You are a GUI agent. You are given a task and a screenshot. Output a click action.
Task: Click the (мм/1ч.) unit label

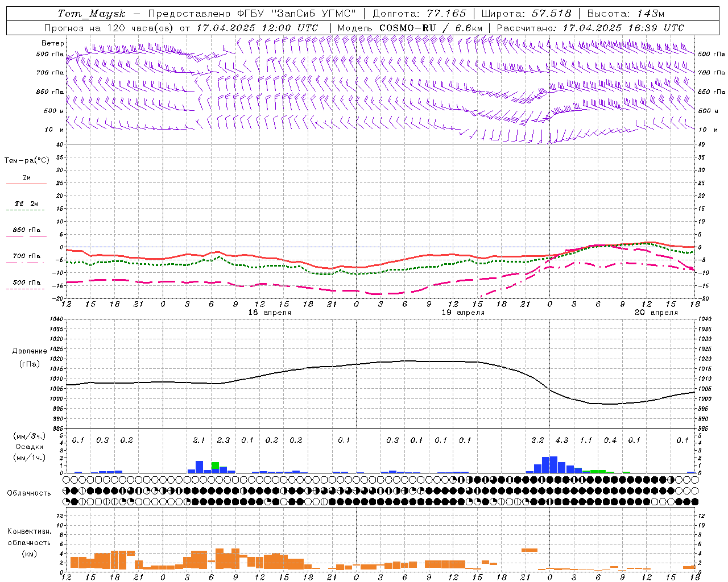[30, 458]
